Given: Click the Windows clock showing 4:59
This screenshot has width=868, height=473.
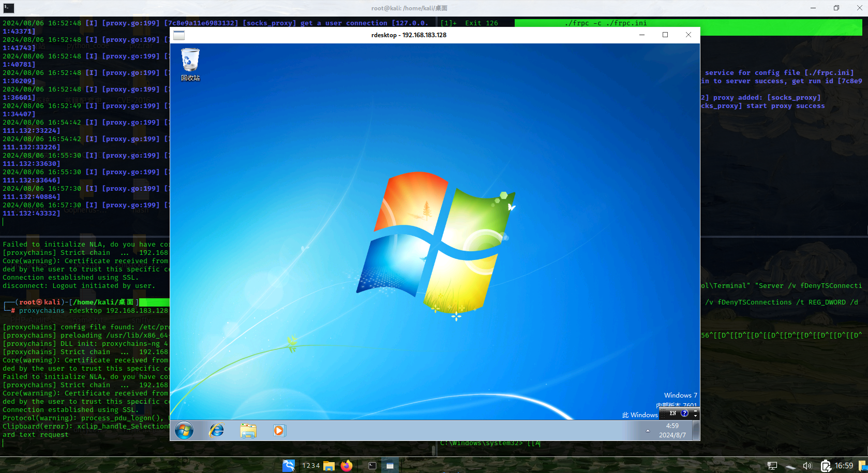Looking at the screenshot, I should 672,430.
